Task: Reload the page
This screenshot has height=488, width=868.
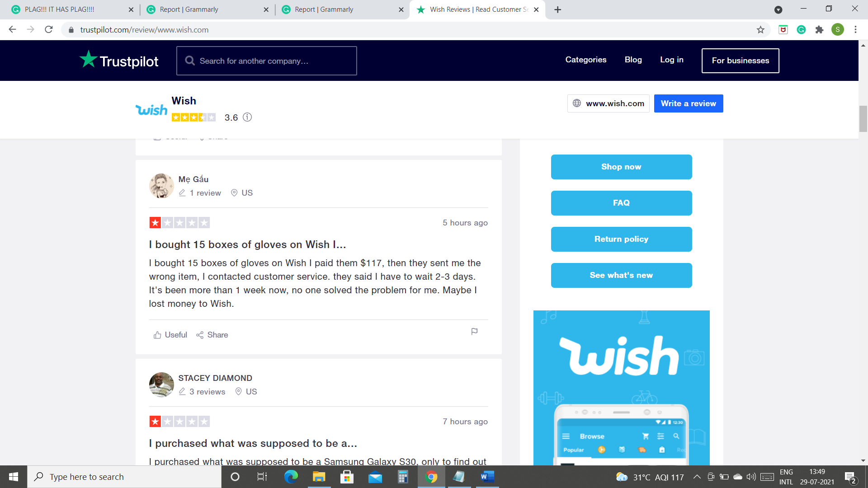Action: coord(49,30)
